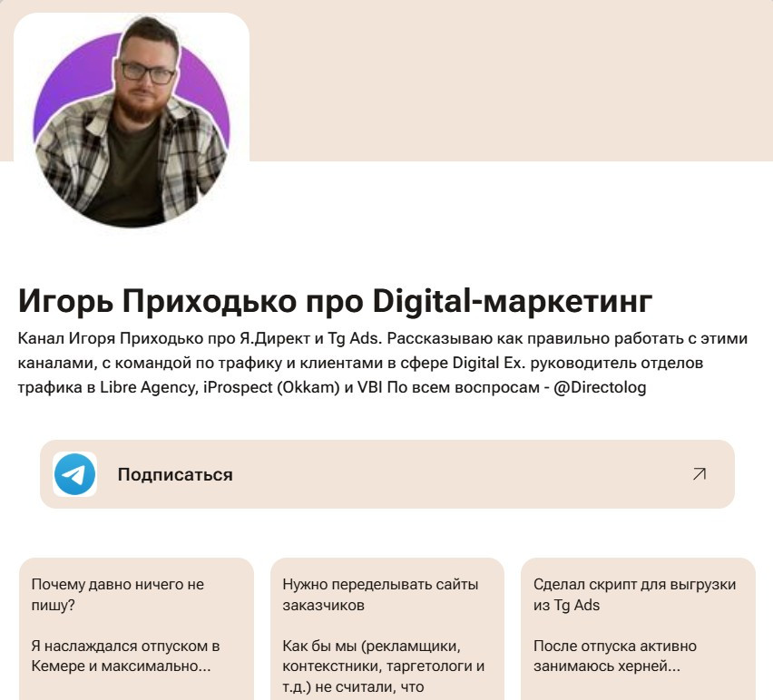
Task: Click the words Libre Agency in the description
Action: [x=148, y=387]
